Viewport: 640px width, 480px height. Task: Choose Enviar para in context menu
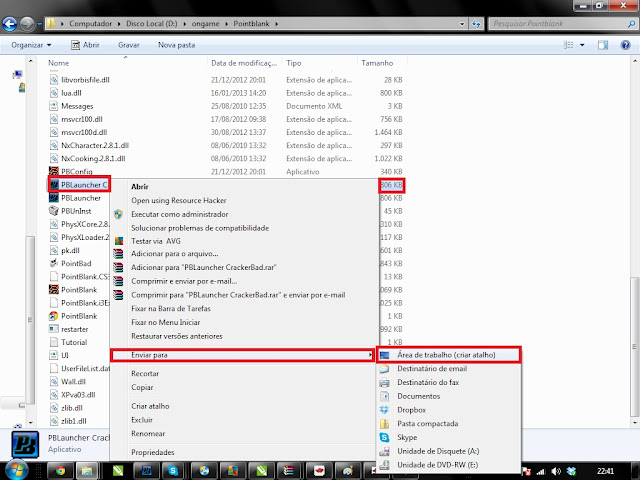[x=243, y=355]
